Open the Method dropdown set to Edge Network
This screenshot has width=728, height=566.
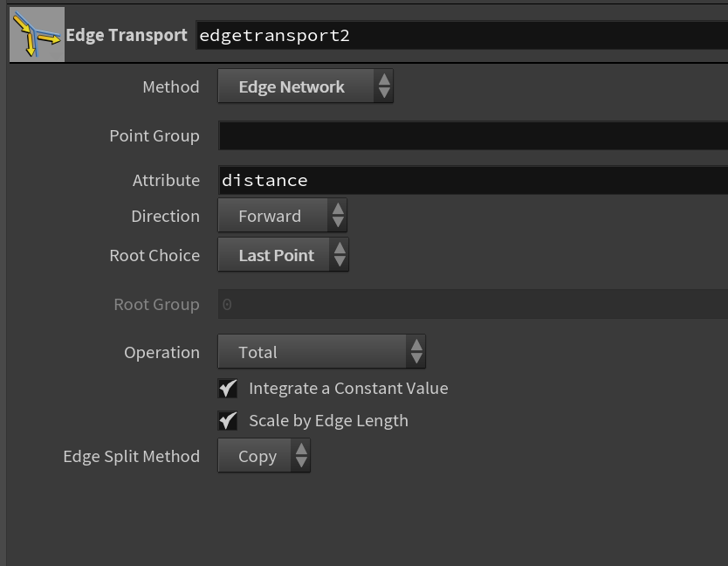305,86
